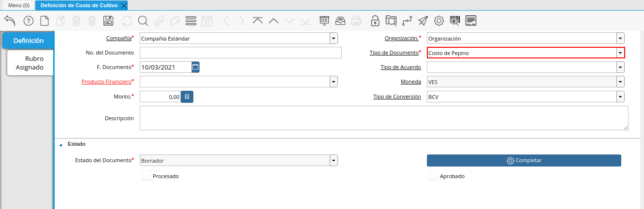Toggle grid view with stacked lines icon
644x209 pixels.
190,21
